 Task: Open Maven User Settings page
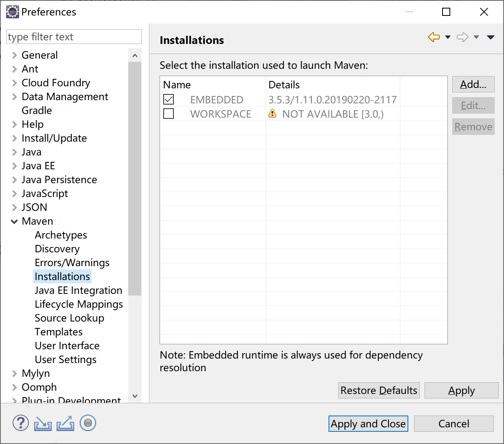pos(66,360)
